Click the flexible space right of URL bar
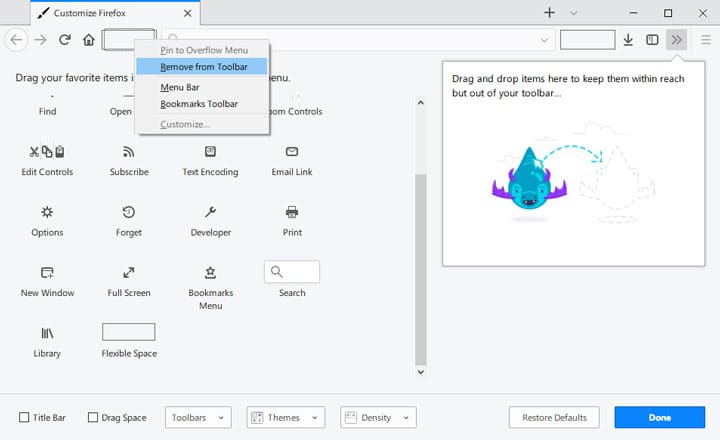720x440 pixels. pos(587,39)
